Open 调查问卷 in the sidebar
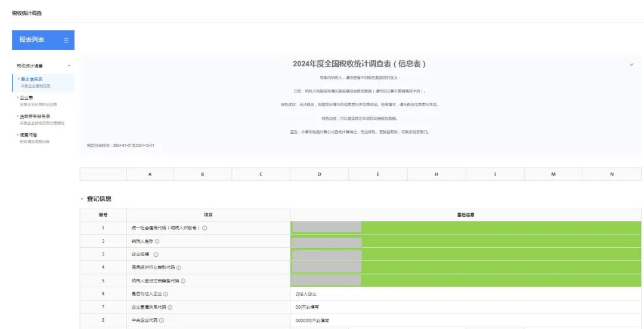 (44, 138)
